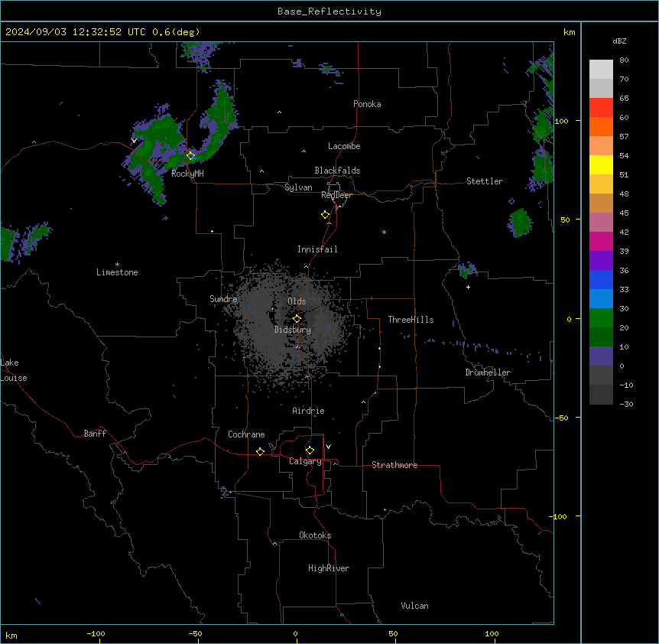Click the white asterisk east of Innisfail

(384, 232)
